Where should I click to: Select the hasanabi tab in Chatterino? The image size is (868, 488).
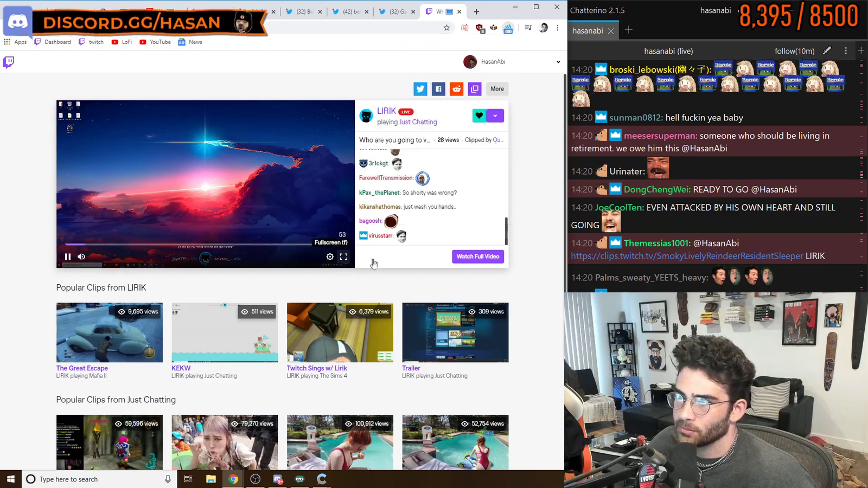tap(588, 31)
